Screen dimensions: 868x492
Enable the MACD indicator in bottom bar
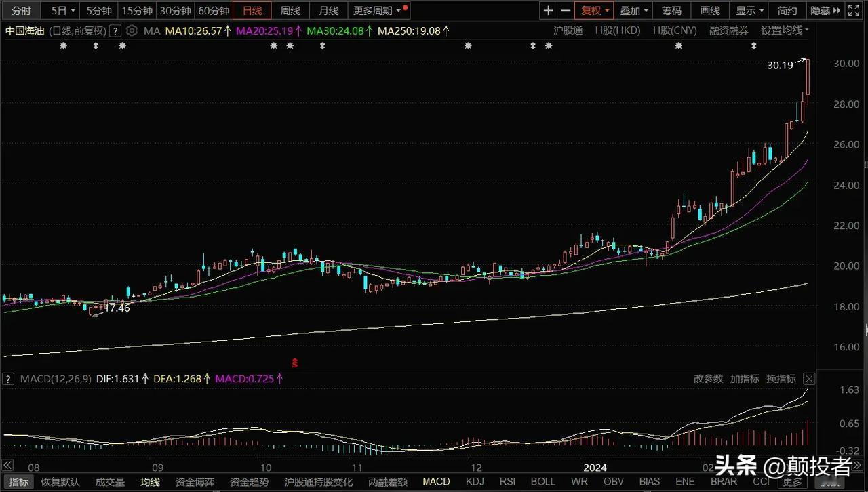click(x=436, y=483)
